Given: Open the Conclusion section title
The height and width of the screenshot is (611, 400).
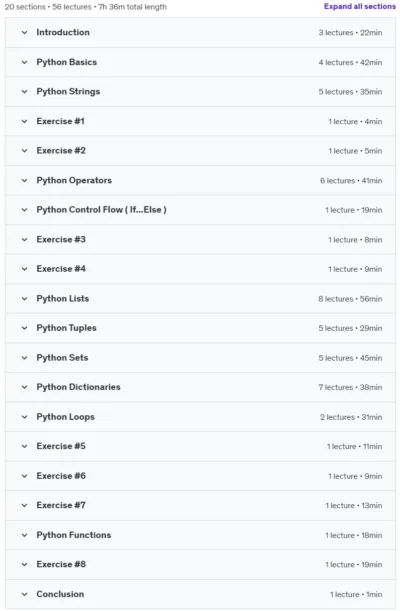Looking at the screenshot, I should [x=60, y=594].
